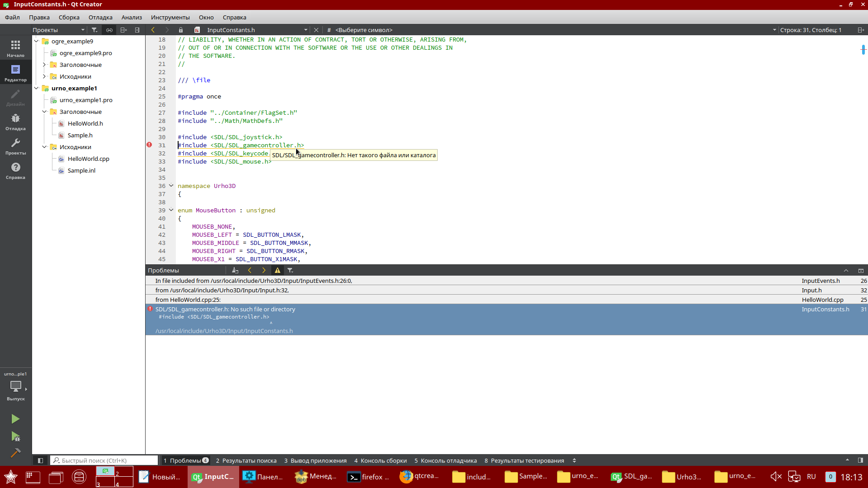Viewport: 868px width, 488px height.
Task: Open Отладка debug mode
Action: pyautogui.click(x=15, y=122)
